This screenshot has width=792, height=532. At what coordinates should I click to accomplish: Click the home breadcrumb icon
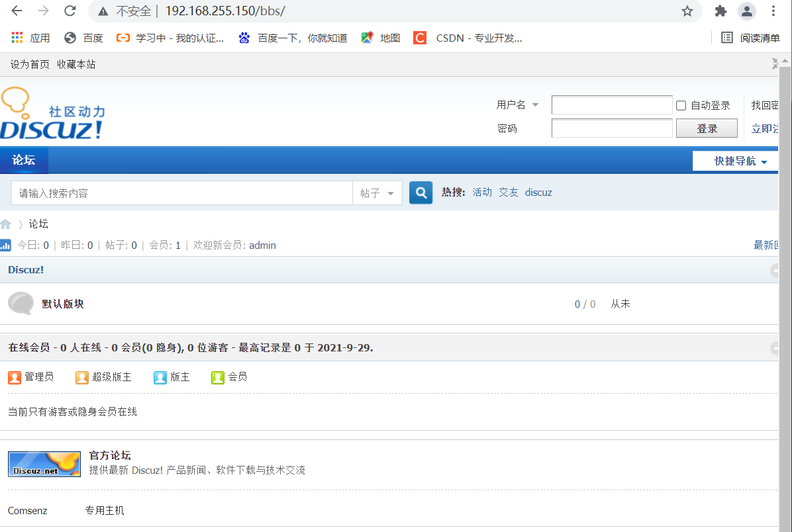click(x=5, y=224)
